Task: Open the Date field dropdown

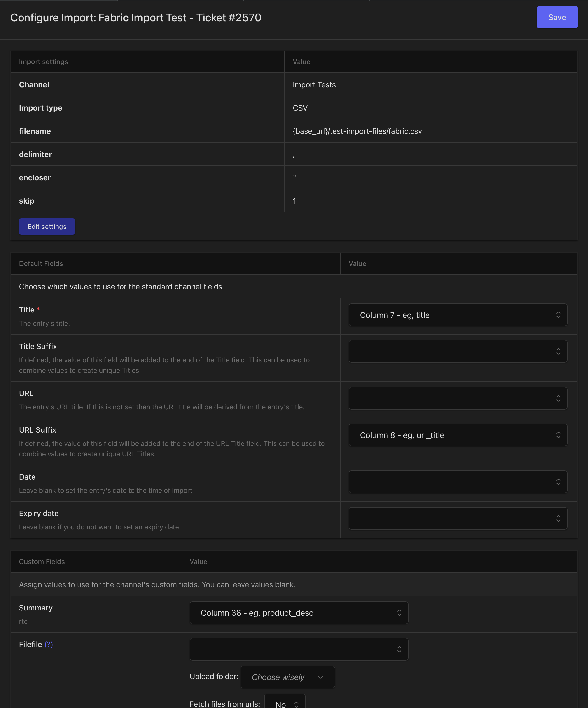Action: (458, 482)
